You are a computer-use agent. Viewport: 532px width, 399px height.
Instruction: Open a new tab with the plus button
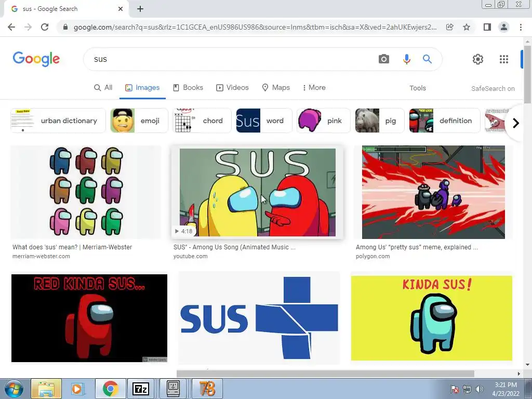[140, 9]
